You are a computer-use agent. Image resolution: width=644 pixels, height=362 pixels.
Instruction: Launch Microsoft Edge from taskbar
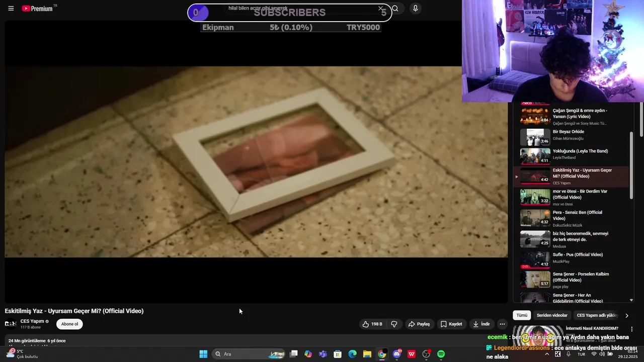[353, 354]
